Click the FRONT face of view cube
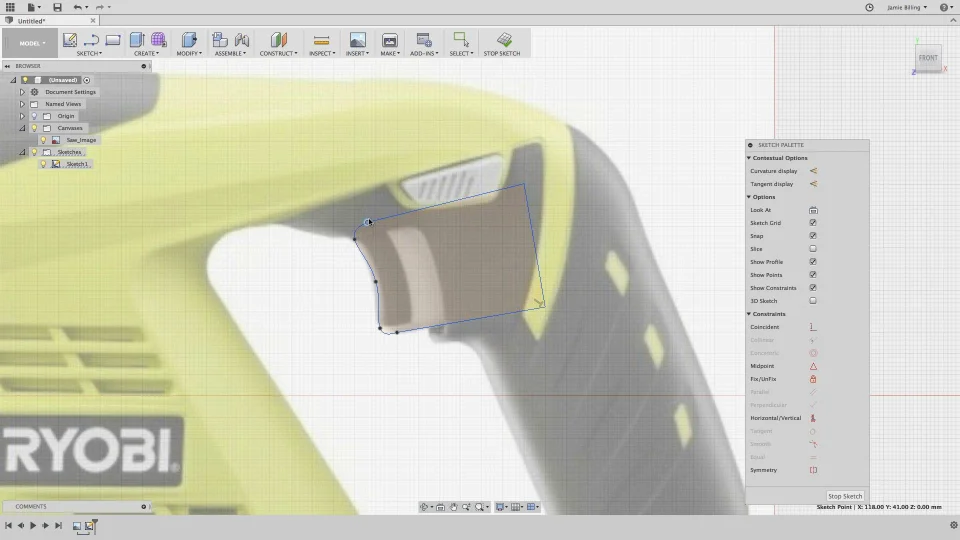Screen dimensions: 960x540 (928, 58)
